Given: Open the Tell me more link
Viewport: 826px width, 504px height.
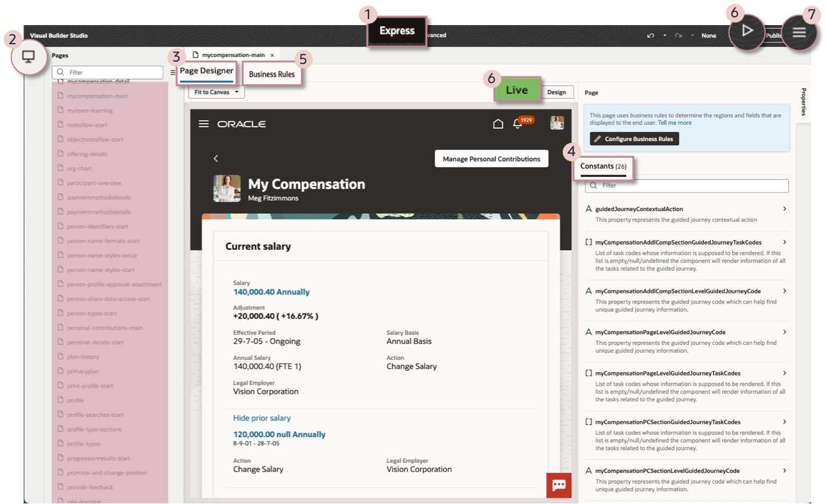Looking at the screenshot, I should [675, 123].
